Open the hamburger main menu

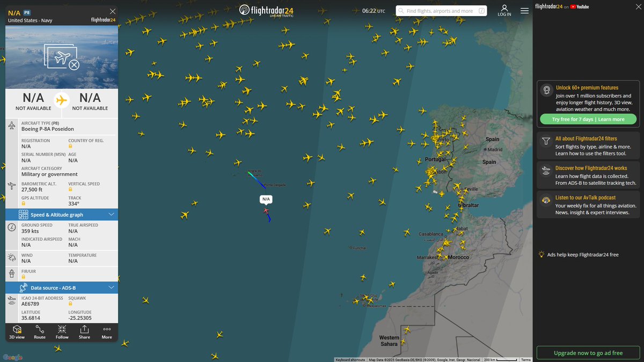(x=524, y=11)
